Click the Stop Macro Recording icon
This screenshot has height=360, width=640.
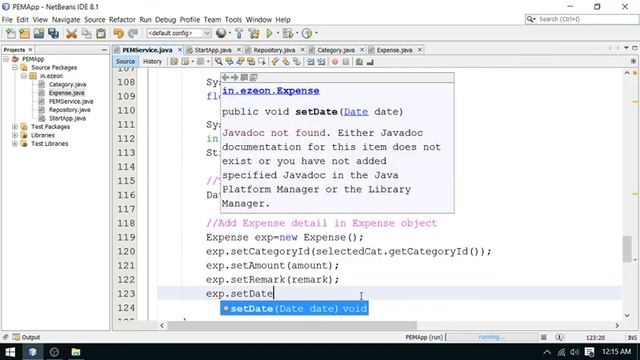346,62
